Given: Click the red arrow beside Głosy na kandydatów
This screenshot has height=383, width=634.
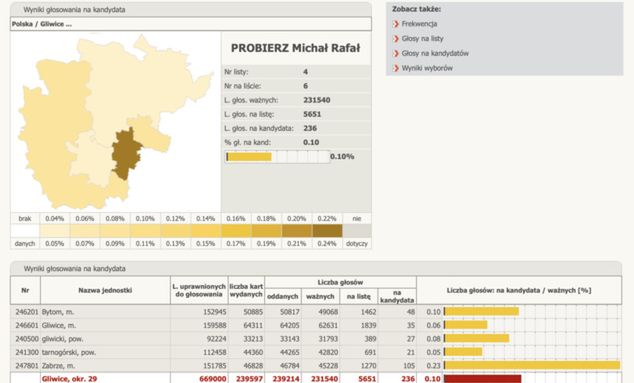Looking at the screenshot, I should tap(396, 53).
